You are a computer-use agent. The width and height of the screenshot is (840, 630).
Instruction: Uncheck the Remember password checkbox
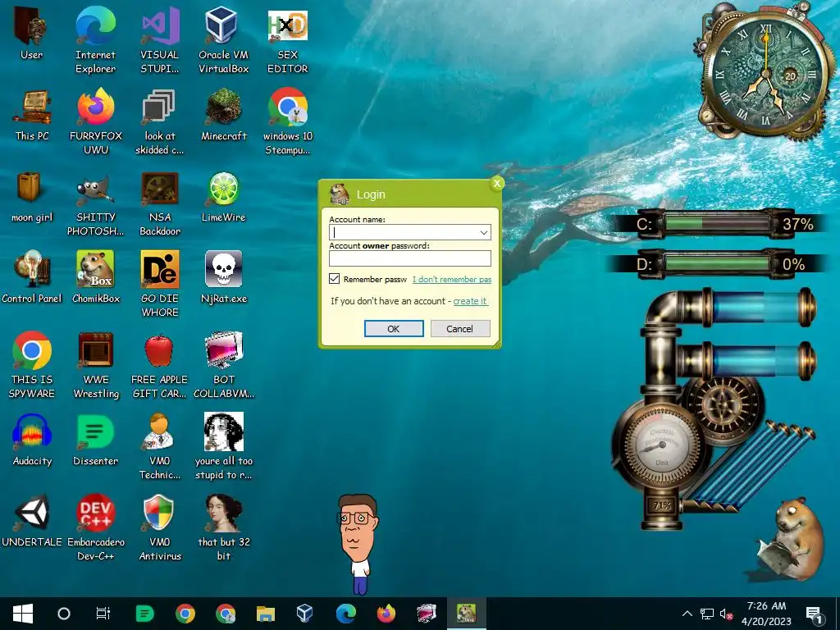click(x=335, y=279)
